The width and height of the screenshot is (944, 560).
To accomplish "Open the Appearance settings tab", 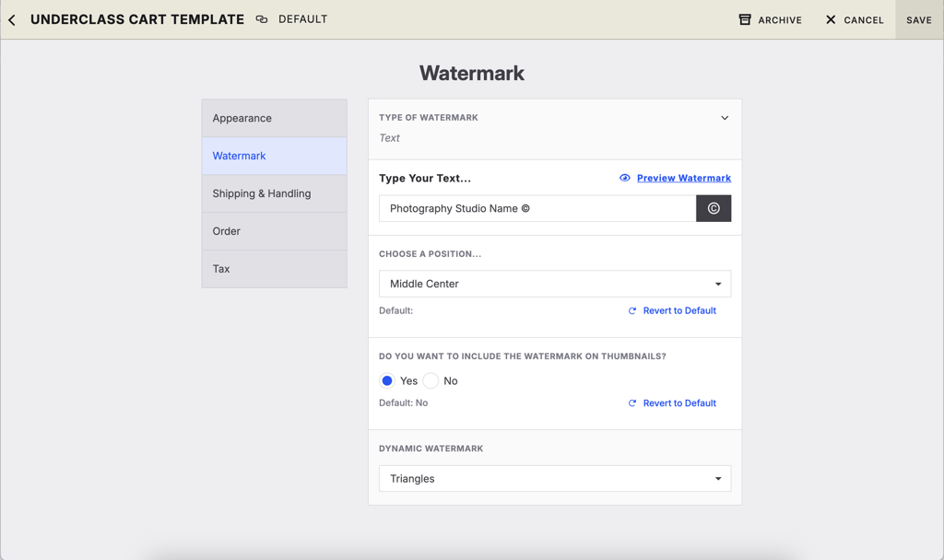I will (275, 118).
